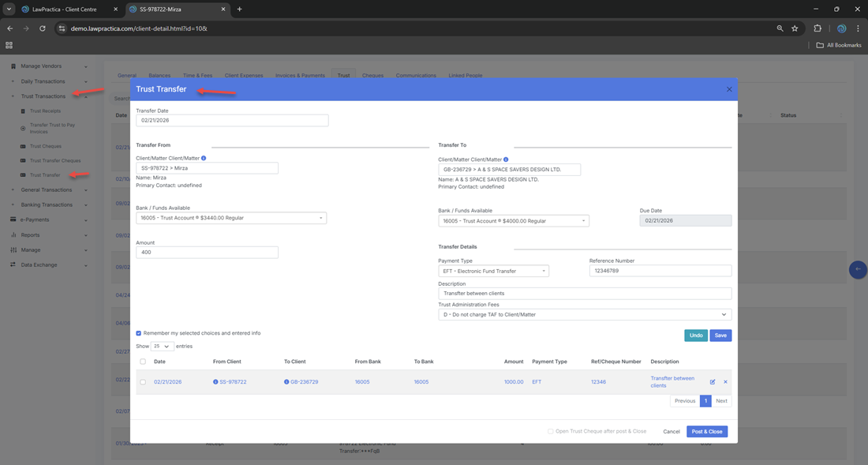The height and width of the screenshot is (465, 868).
Task: Click the edit icon in the transfer row
Action: [x=713, y=382]
